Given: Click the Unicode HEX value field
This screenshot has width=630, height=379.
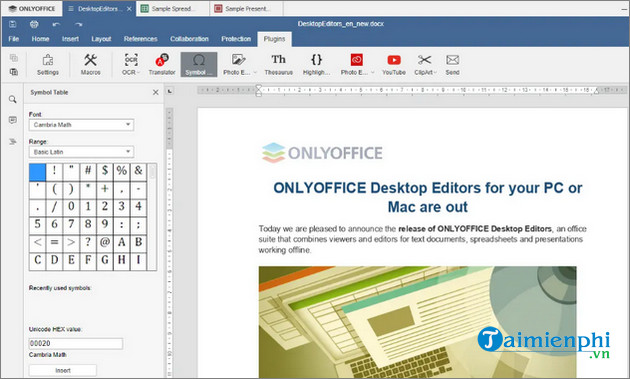Looking at the screenshot, I should pos(76,343).
